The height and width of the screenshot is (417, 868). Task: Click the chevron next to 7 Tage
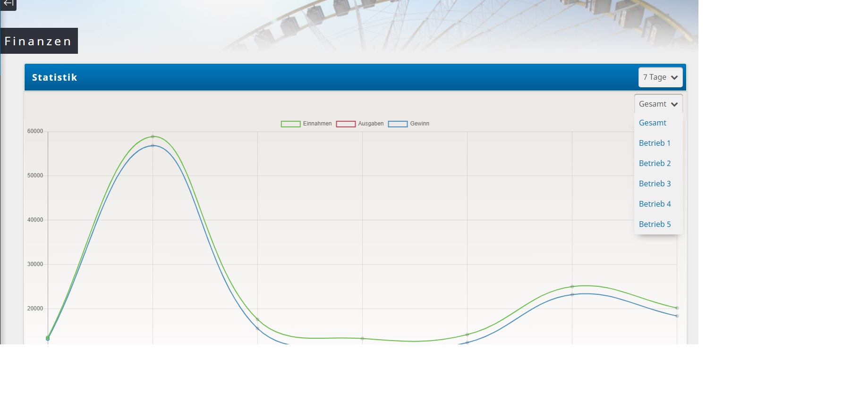674,78
